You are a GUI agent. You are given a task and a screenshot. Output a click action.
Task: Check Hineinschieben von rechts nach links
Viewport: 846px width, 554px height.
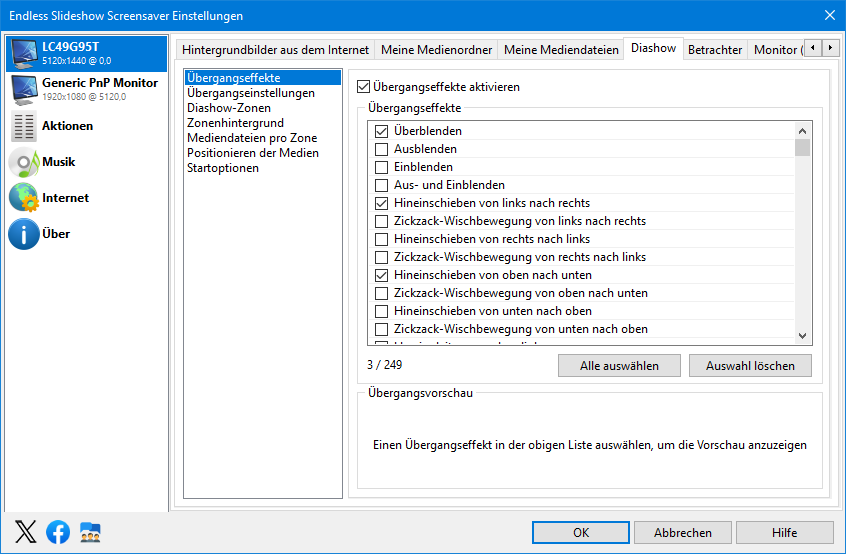pyautogui.click(x=381, y=239)
